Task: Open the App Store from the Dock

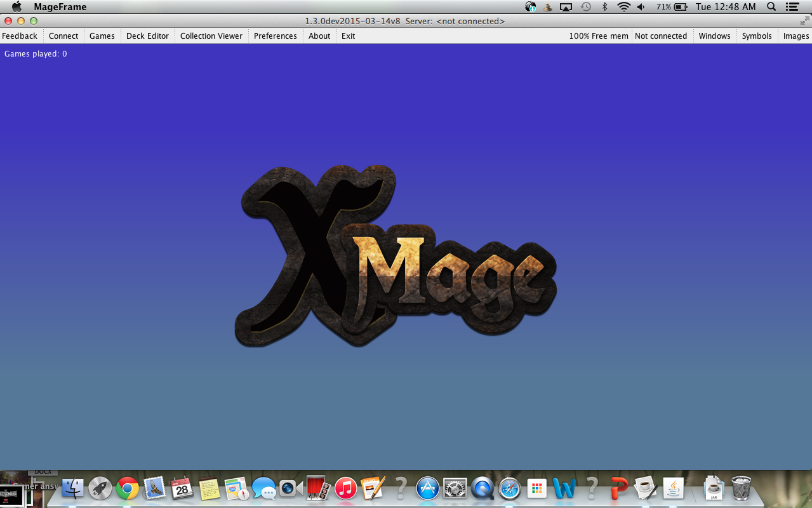Action: (x=428, y=488)
